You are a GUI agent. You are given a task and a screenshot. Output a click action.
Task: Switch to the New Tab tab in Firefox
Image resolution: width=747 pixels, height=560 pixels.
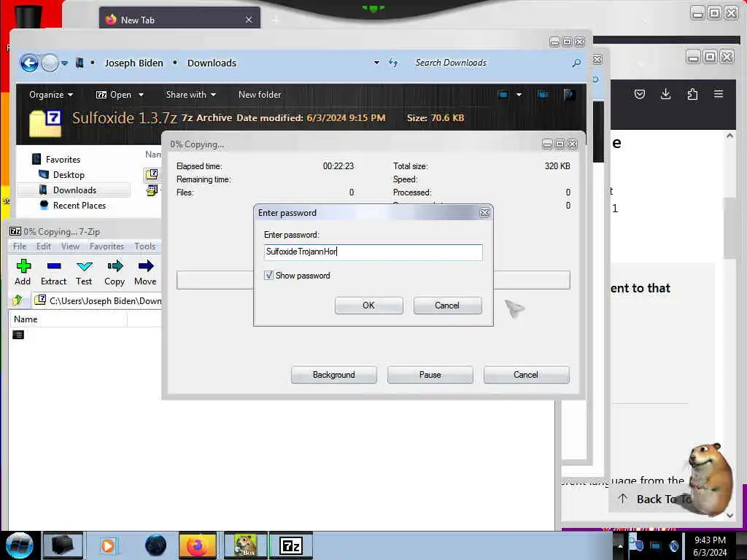(179, 19)
